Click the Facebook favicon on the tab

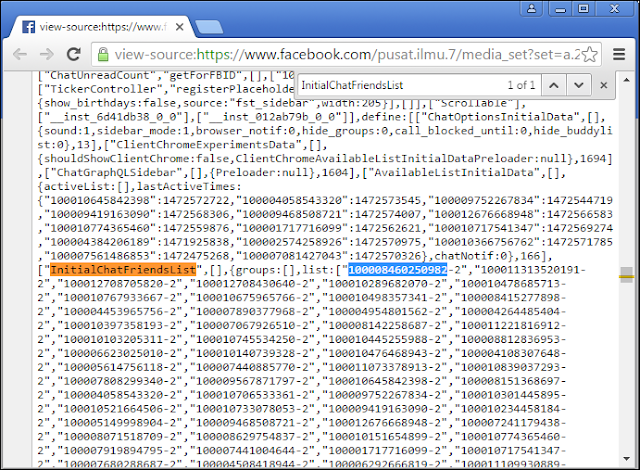28,27
